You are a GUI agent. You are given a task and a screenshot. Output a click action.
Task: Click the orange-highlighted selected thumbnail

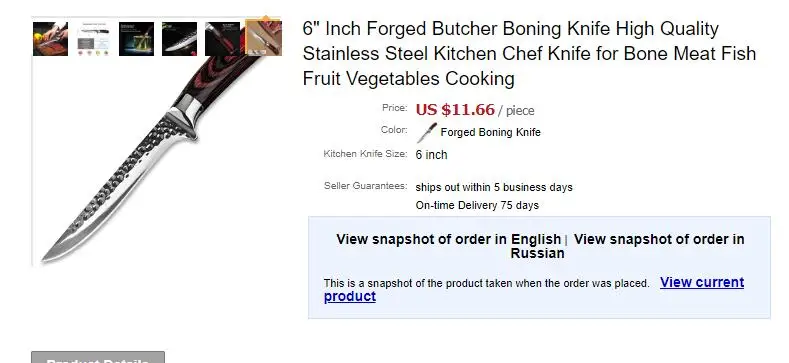click(263, 38)
